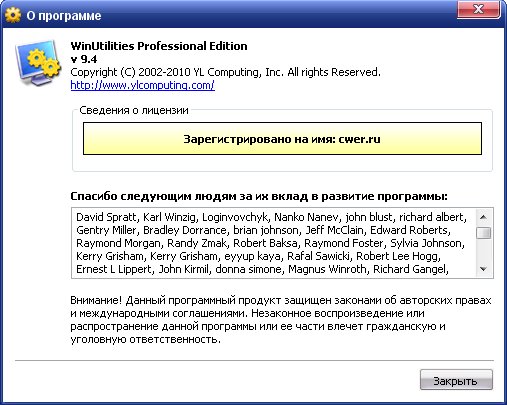Click the 'О программе' window title
Viewport: 507px width, 405px height.
[x=64, y=16]
